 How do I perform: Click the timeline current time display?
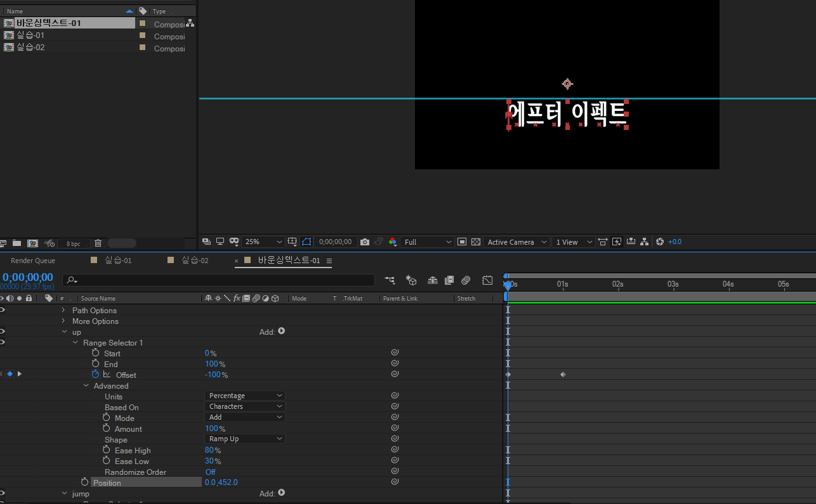click(x=28, y=278)
